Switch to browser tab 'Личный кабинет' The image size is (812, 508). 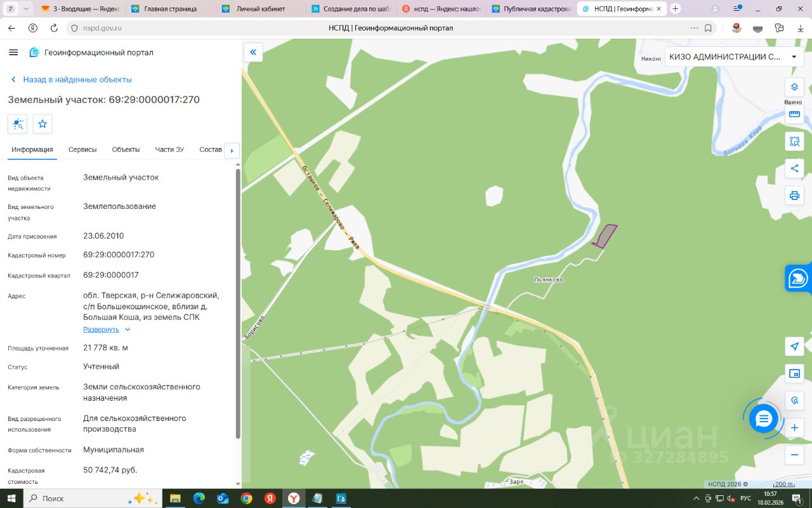260,9
